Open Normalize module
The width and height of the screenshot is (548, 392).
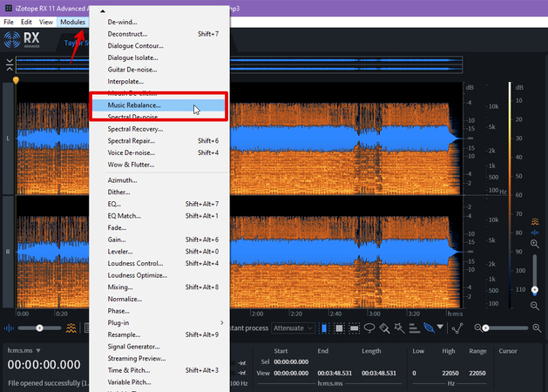[x=159, y=299]
